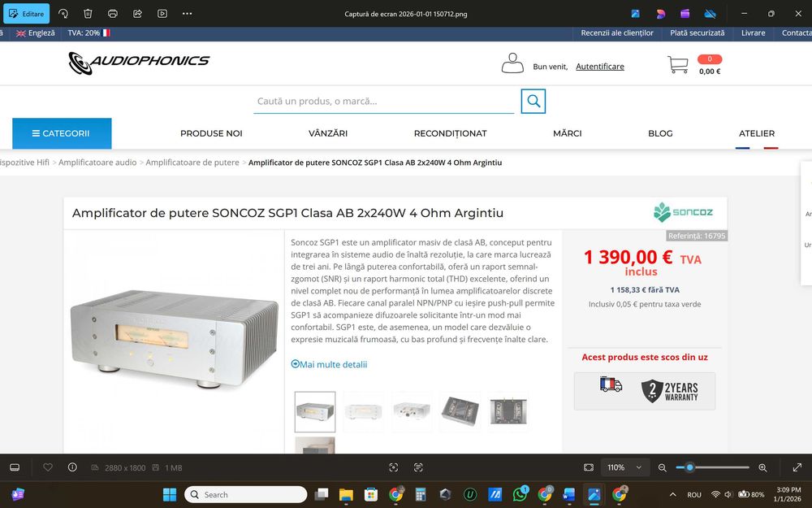Click the 3:09 PM clock in the tray
This screenshot has width=812, height=508.
[x=788, y=490]
